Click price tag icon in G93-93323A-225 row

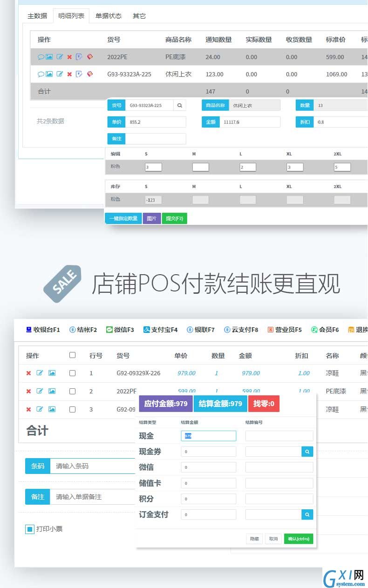pos(90,74)
